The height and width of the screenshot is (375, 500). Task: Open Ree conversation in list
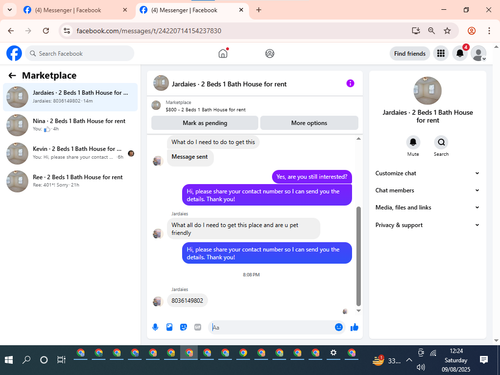(x=70, y=181)
